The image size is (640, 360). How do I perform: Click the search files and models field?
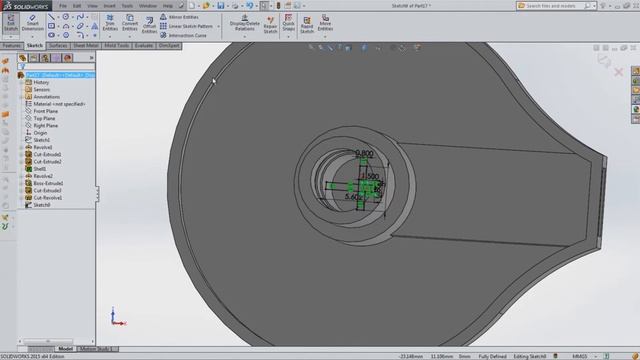(x=554, y=6)
